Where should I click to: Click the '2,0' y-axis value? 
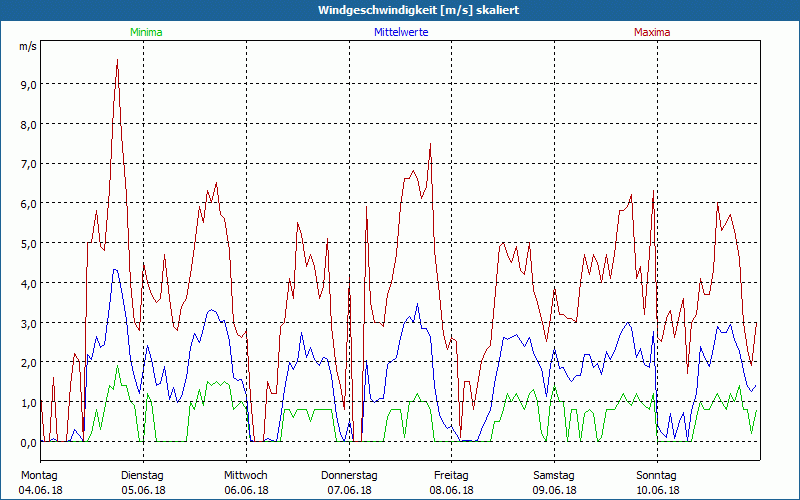point(28,363)
